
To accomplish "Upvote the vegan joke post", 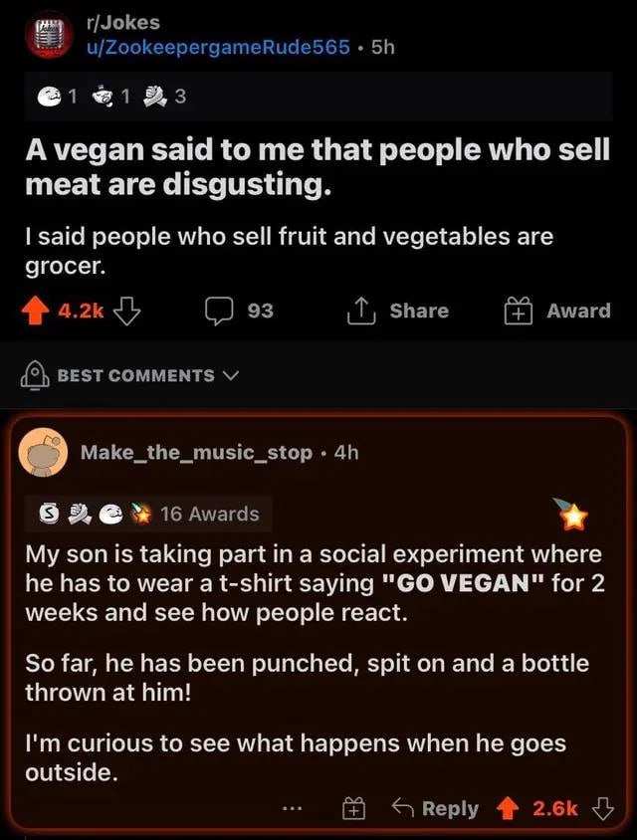I will pyautogui.click(x=37, y=311).
